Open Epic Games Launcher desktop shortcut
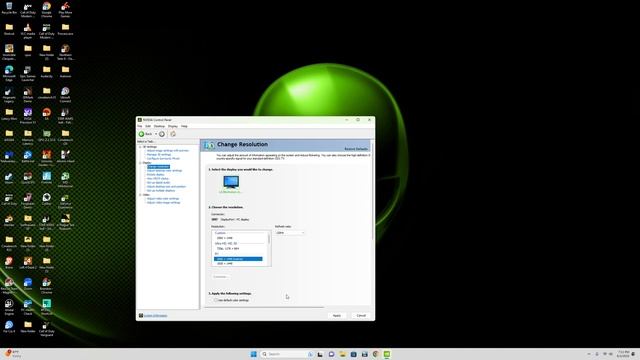640x360 pixels. [28, 73]
